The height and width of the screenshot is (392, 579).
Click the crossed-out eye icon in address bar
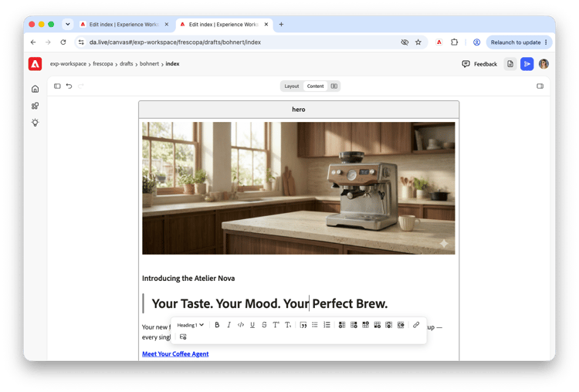pos(405,42)
